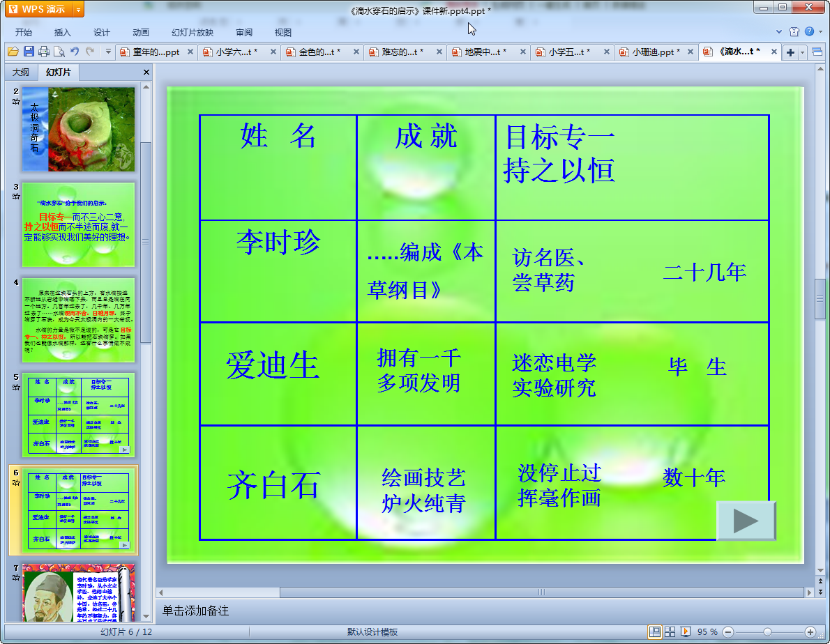Screen dimensions: 830x644
Task: Go to previous slide using double-up arrow
Action: [x=820, y=581]
